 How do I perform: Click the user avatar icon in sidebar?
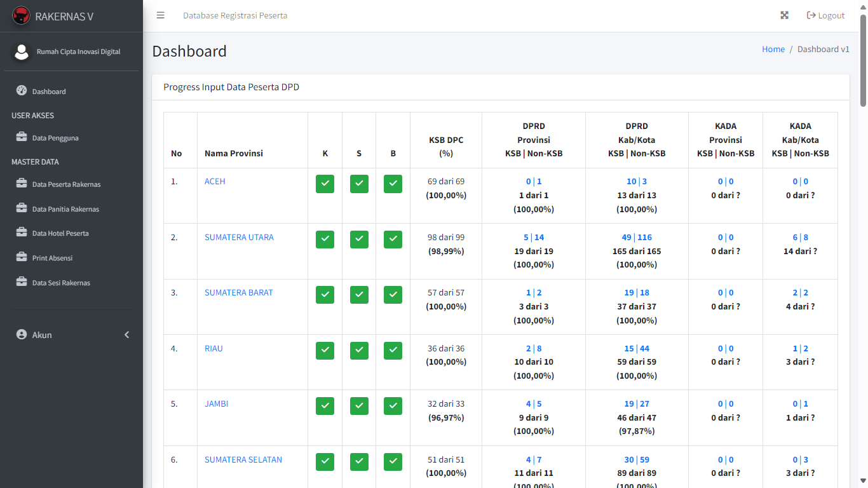coord(22,52)
